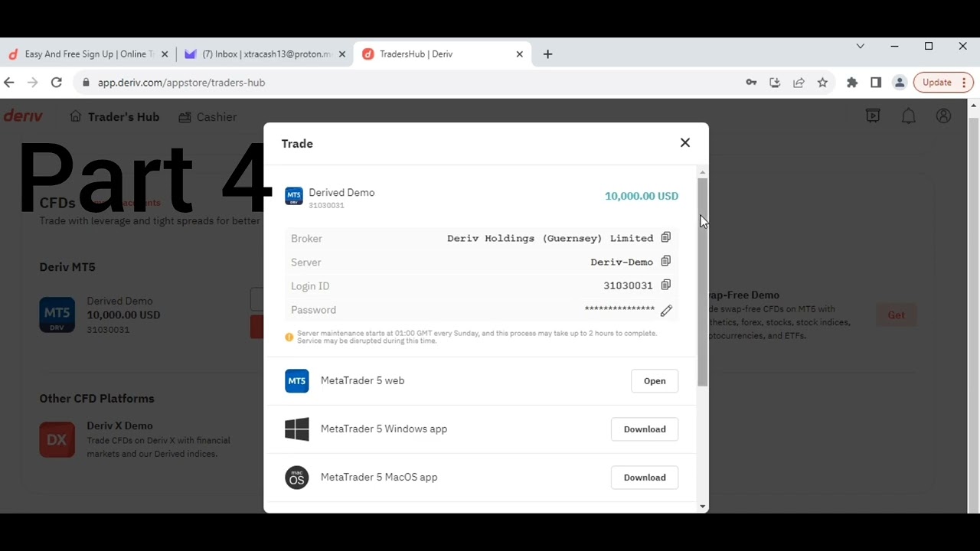The width and height of the screenshot is (980, 551).
Task: Click the macOS app icon
Action: (297, 478)
